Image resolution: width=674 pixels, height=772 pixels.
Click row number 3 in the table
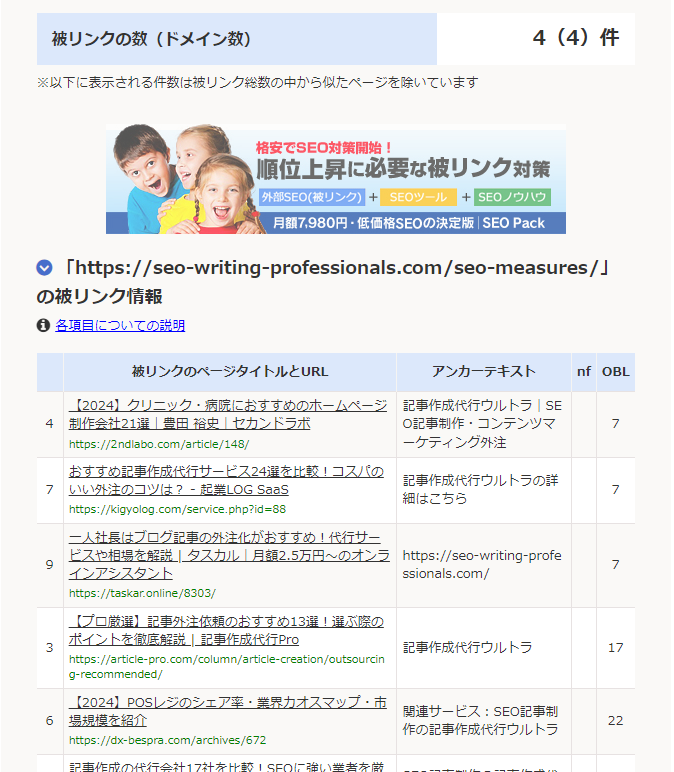pos(50,648)
